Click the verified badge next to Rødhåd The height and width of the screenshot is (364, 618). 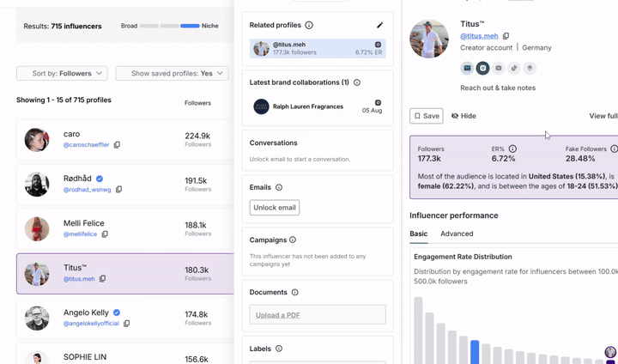100,179
